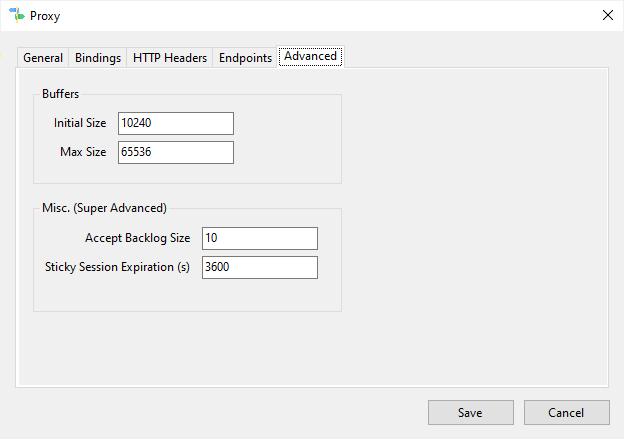Select the Advanced tab
The image size is (624, 439).
[x=310, y=57]
